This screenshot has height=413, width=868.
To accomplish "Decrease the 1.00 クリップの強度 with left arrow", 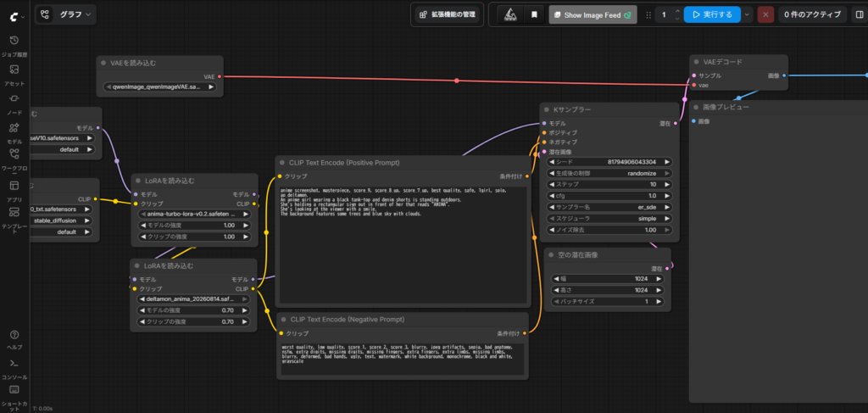I will pos(142,237).
